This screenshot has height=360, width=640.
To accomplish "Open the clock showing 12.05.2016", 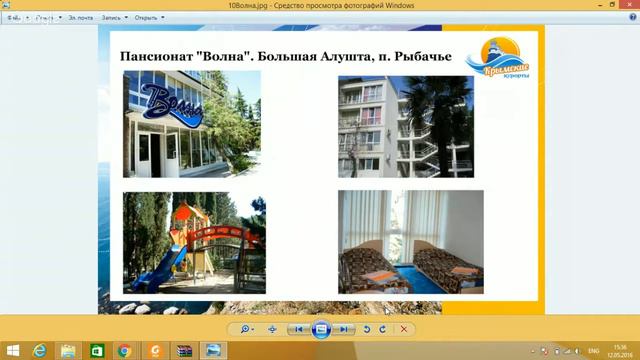I will (x=620, y=351).
